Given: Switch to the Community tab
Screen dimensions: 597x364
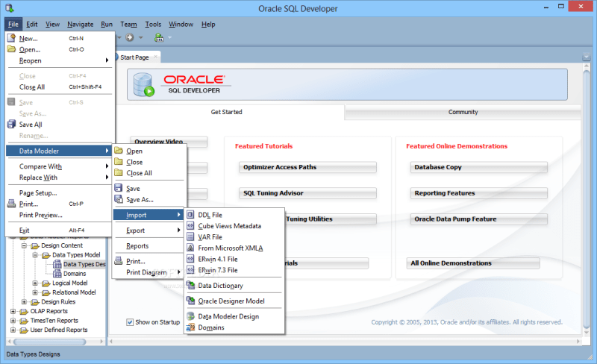Looking at the screenshot, I should click(x=463, y=112).
